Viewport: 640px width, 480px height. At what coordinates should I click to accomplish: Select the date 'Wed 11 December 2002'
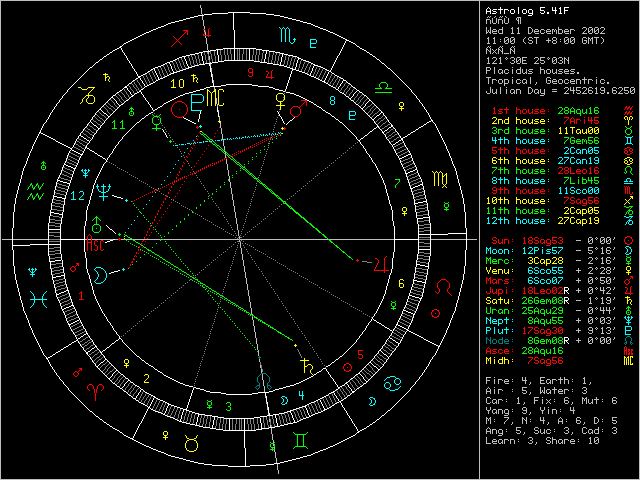tap(545, 31)
